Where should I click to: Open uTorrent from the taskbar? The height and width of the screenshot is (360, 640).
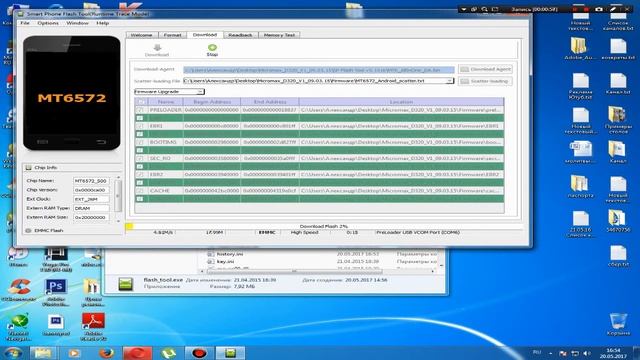[x=168, y=353]
